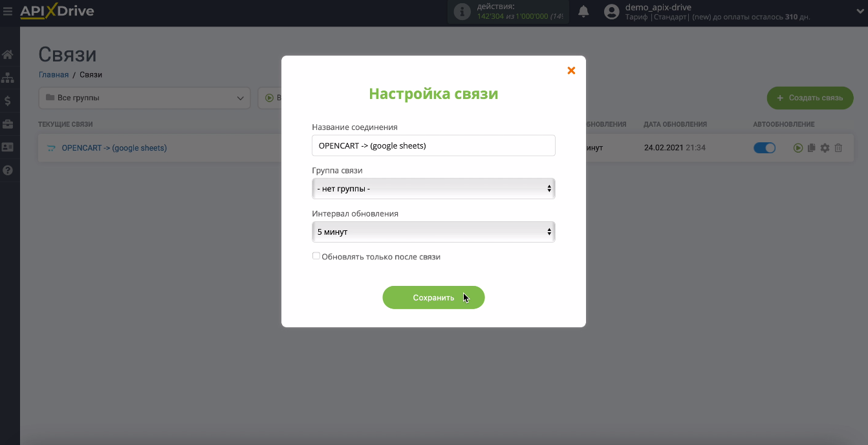The image size is (868, 445).
Task: Edit the Название соединения field
Action: pyautogui.click(x=433, y=146)
